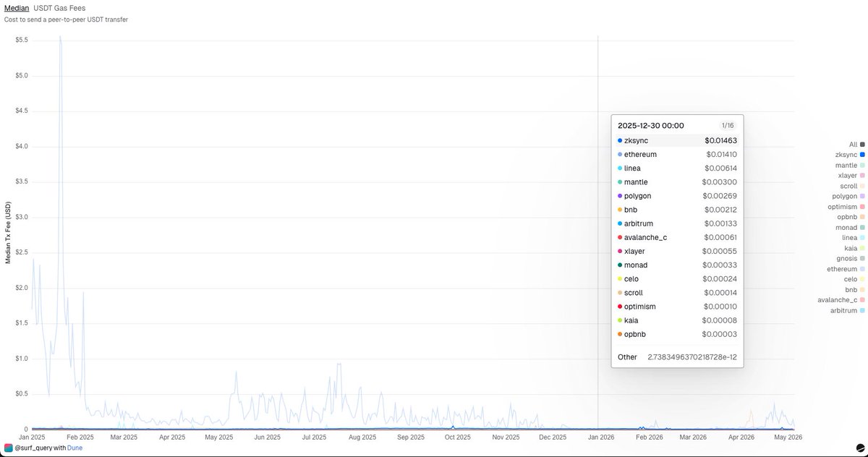Select avalanche_c row in tooltip
Image resolution: width=868 pixels, height=457 pixels.
tap(677, 238)
